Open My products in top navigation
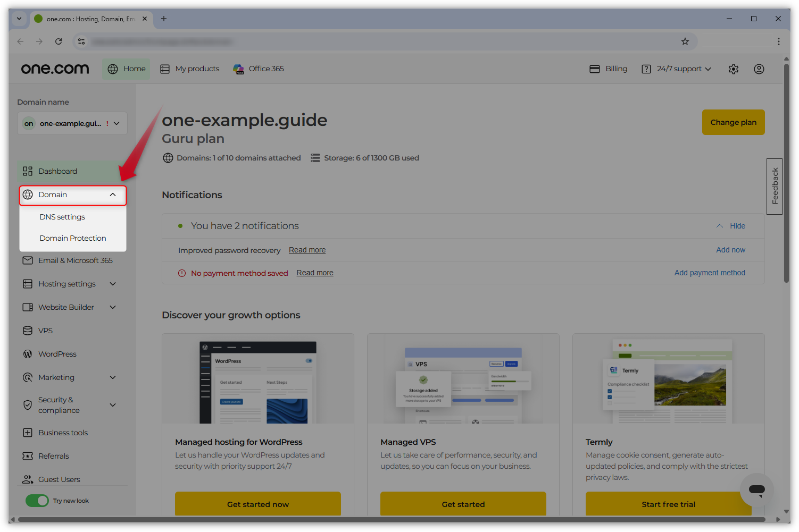This screenshot has width=799, height=532. coord(190,69)
